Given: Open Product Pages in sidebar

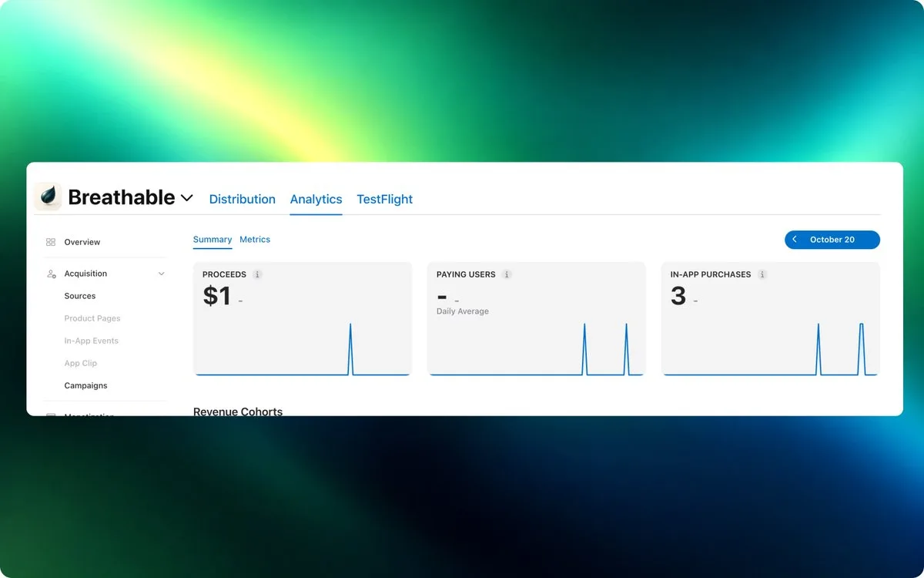Looking at the screenshot, I should click(92, 318).
